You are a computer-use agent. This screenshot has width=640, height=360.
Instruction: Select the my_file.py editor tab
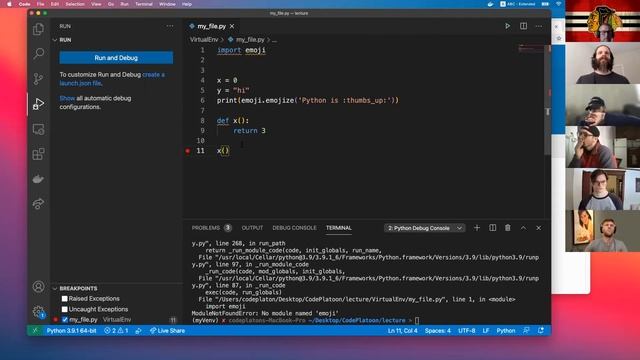pyautogui.click(x=211, y=26)
